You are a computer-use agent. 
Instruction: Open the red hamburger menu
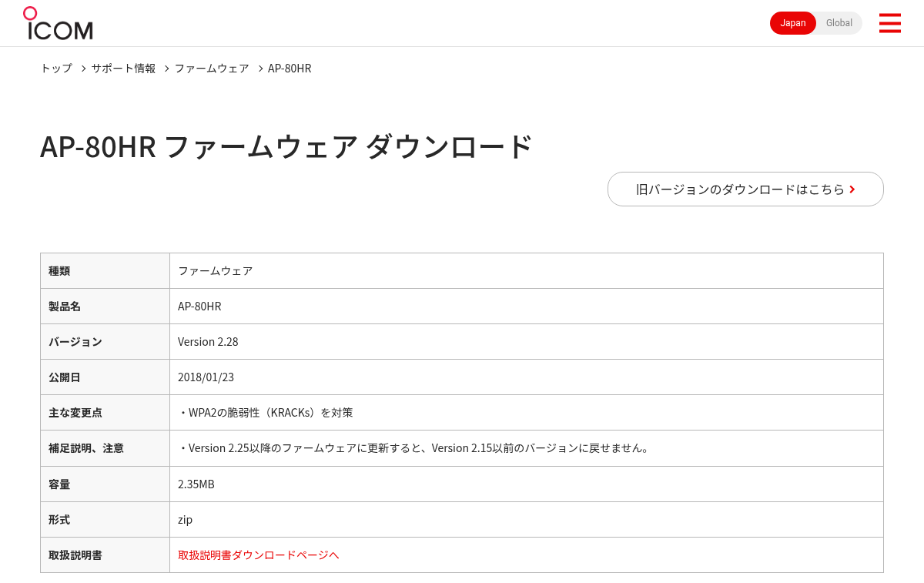[x=889, y=23]
